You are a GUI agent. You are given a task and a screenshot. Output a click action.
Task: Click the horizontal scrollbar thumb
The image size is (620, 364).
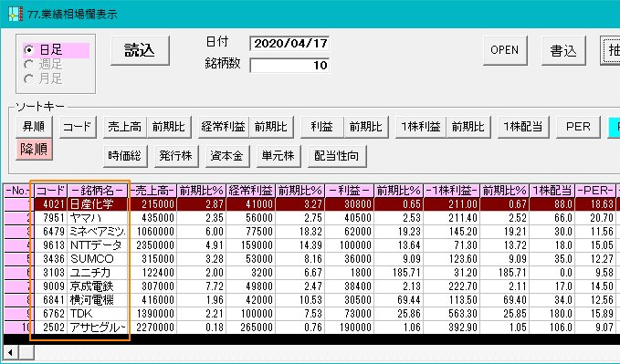pos(26,352)
